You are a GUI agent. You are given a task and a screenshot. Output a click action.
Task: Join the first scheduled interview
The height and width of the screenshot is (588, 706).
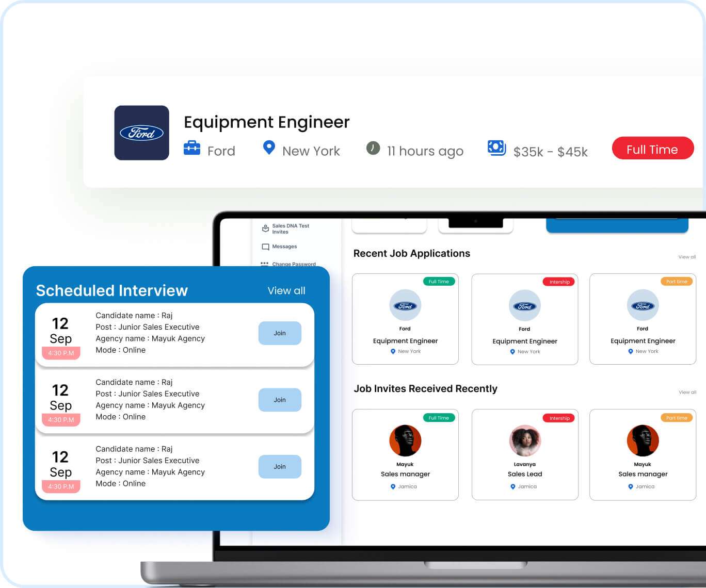280,333
